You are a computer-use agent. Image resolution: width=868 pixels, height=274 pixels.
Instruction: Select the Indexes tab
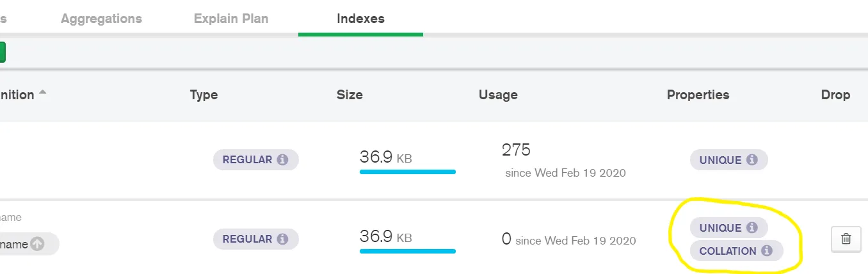pyautogui.click(x=360, y=19)
